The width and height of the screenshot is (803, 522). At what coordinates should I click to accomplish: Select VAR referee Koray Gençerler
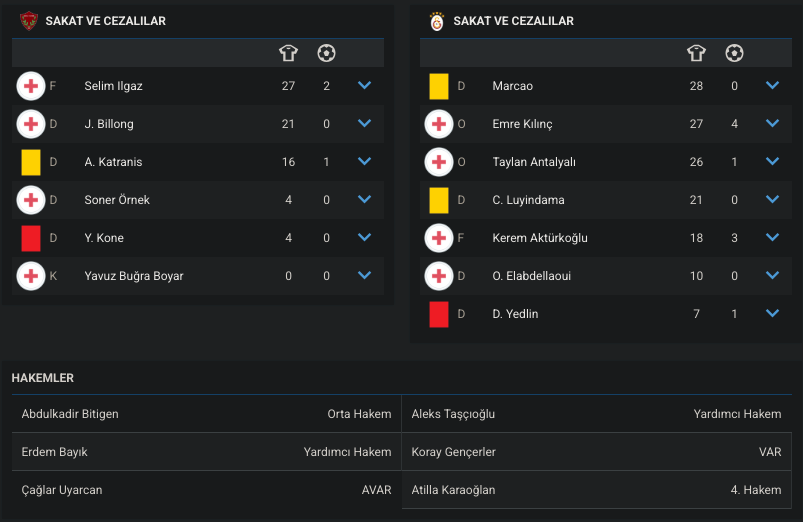point(453,452)
